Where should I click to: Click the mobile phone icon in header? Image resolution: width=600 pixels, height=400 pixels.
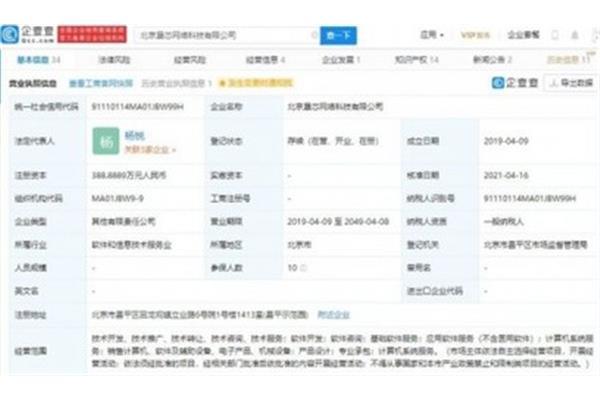555,35
